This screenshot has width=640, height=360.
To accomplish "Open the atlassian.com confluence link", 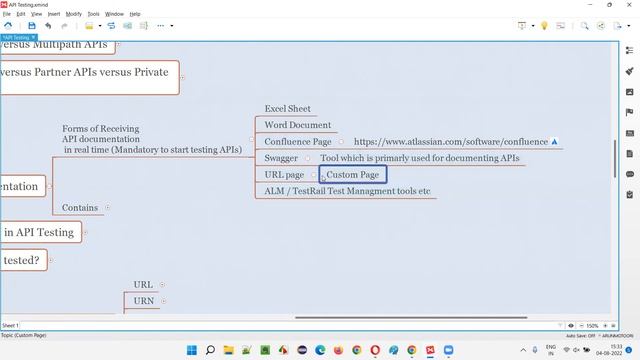I will [x=451, y=142].
